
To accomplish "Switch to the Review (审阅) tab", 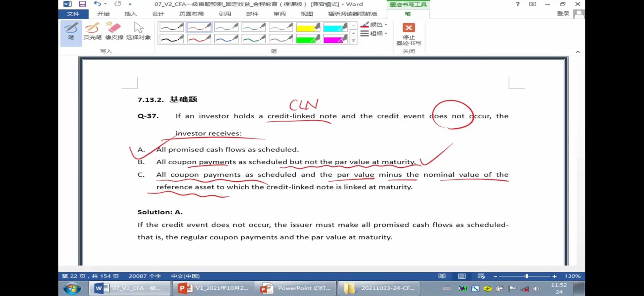I will (279, 14).
